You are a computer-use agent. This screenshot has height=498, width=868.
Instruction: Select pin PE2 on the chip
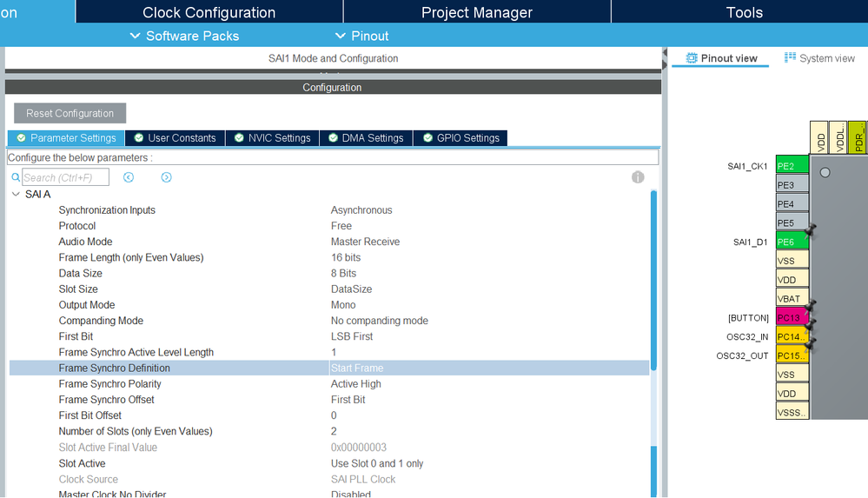792,166
